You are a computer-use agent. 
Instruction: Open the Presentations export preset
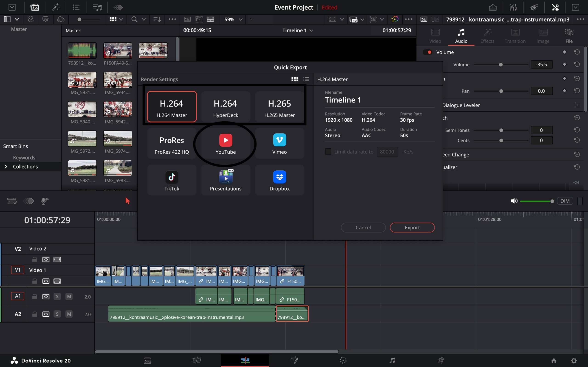click(226, 180)
